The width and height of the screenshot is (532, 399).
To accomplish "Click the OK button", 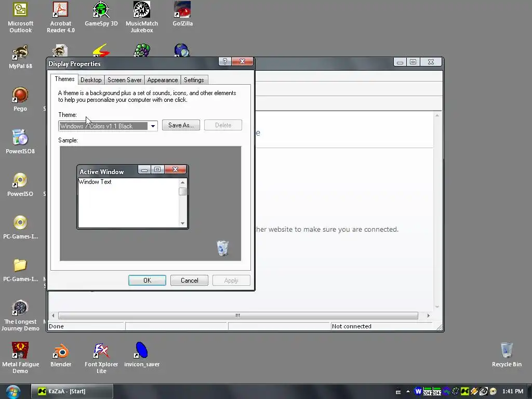I will tap(147, 281).
